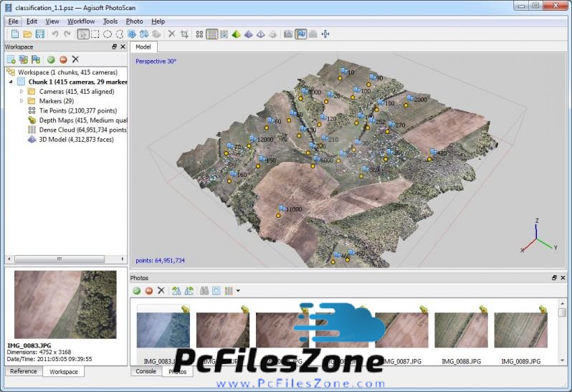Enable items with the Workspace green check
This screenshot has width=572, height=392.
(x=51, y=59)
